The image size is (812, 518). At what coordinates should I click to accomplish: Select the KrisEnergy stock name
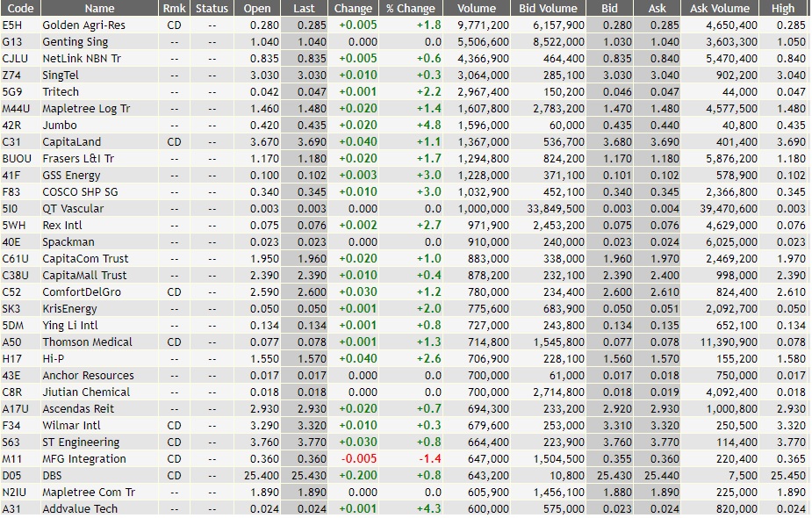pos(69,309)
